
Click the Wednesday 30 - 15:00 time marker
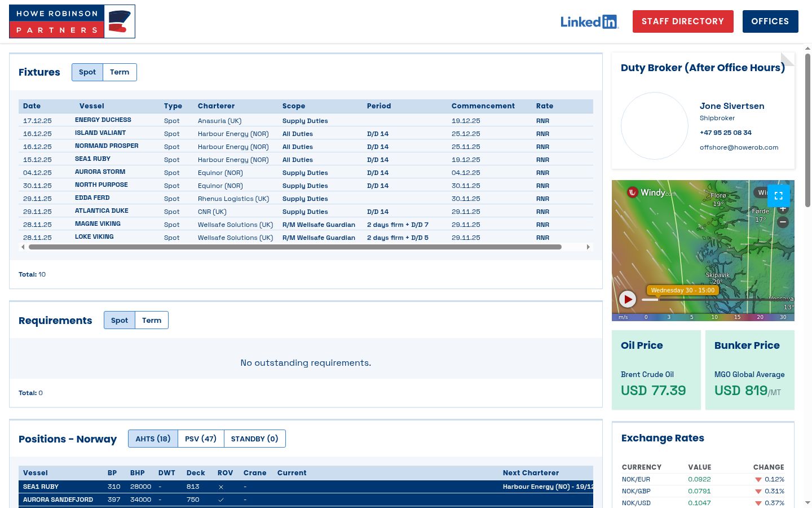click(x=682, y=290)
